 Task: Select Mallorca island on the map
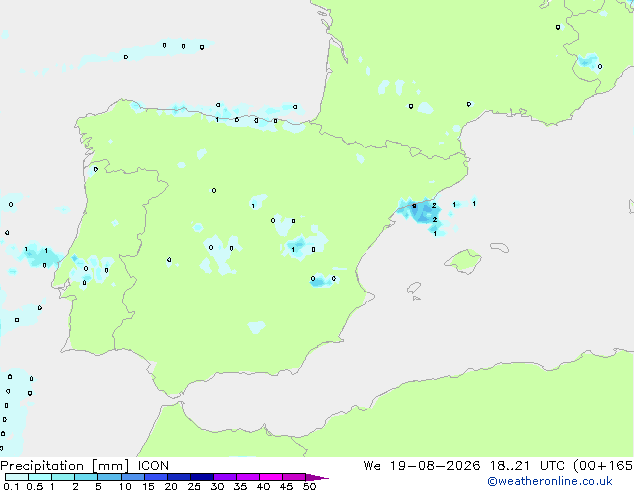(463, 262)
